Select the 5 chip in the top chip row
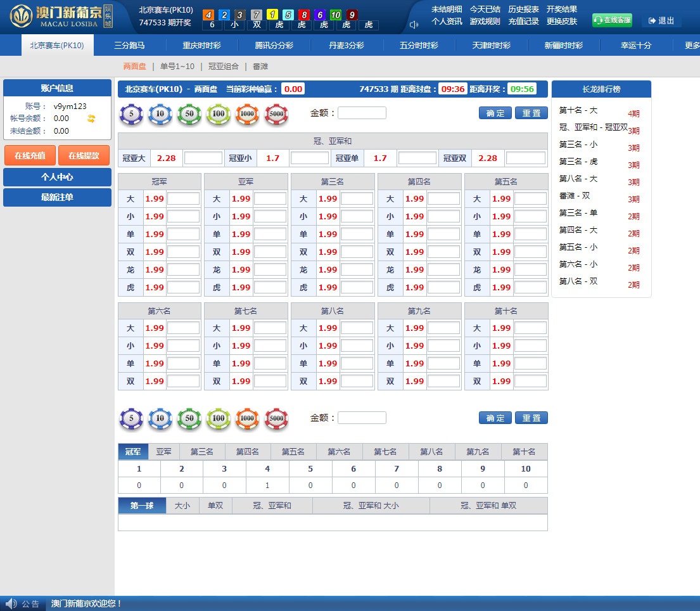 pyautogui.click(x=132, y=114)
